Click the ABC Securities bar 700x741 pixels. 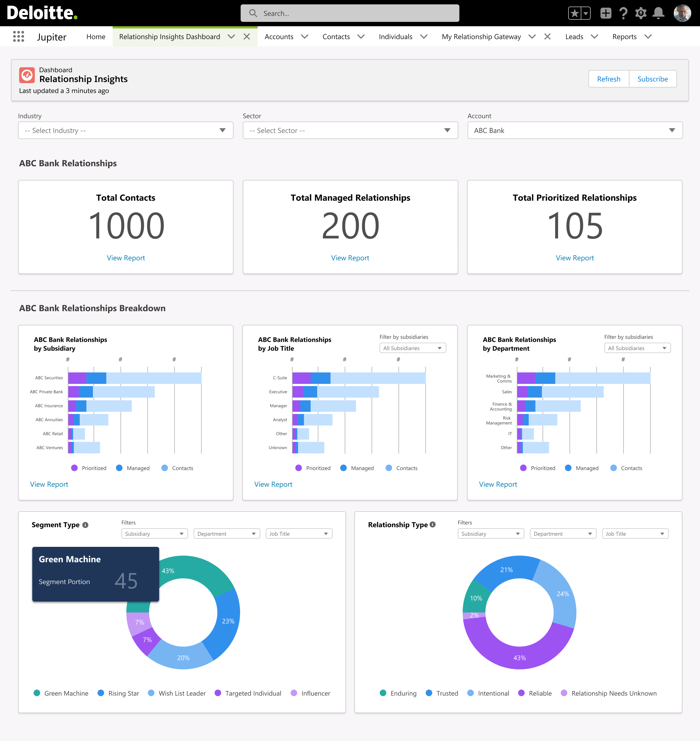pos(135,378)
